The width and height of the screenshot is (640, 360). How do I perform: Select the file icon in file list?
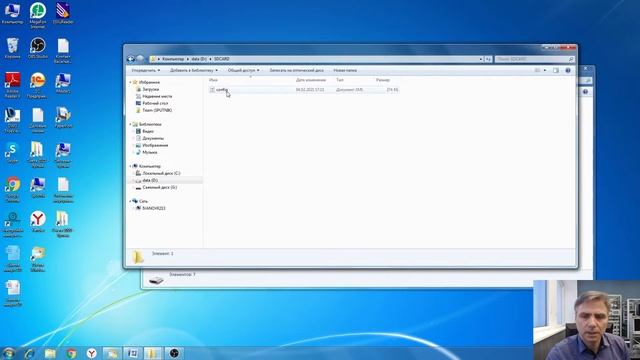(x=212, y=89)
